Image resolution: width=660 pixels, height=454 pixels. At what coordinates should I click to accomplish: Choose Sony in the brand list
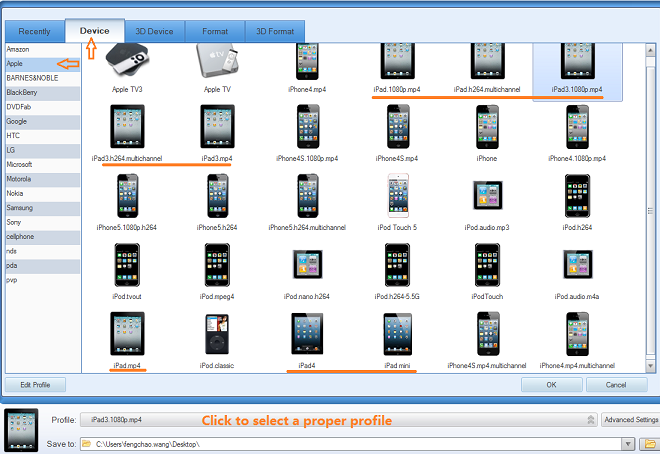pyautogui.click(x=43, y=223)
